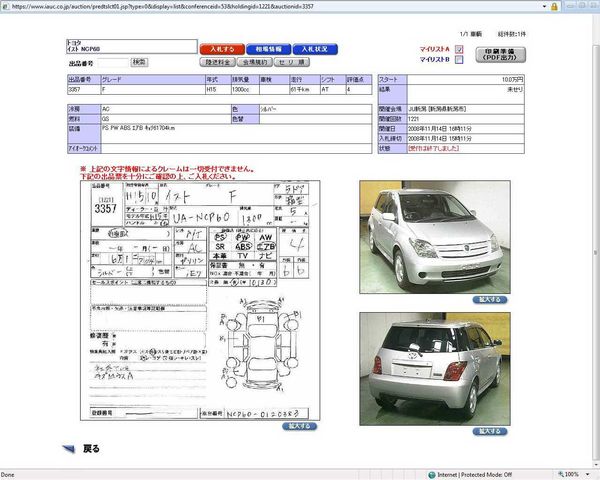This screenshot has height=480, width=600.
Task: Click the 会場規約 venue rules button
Action: (x=254, y=62)
